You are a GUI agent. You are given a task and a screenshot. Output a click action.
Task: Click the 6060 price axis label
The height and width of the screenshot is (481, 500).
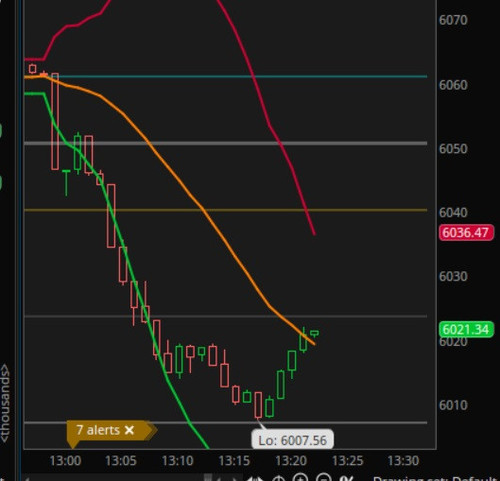(453, 85)
